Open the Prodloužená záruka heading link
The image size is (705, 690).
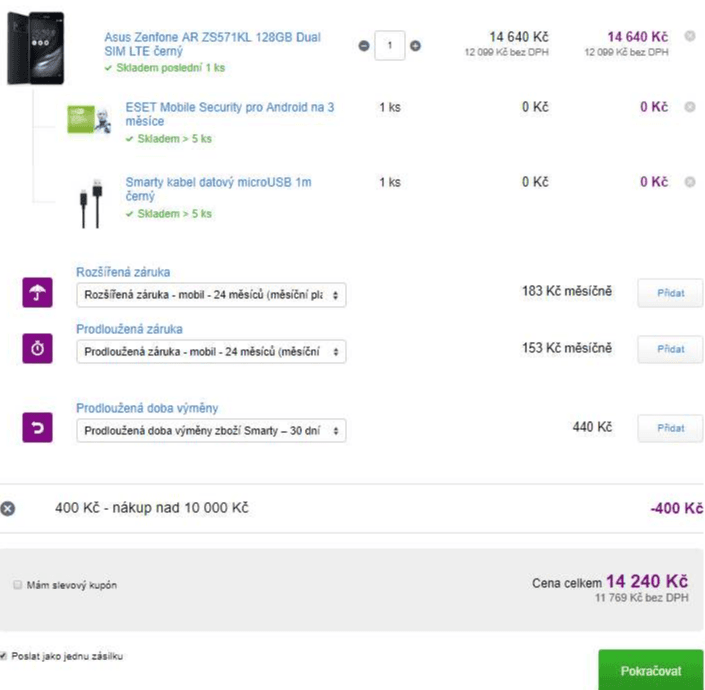129,329
